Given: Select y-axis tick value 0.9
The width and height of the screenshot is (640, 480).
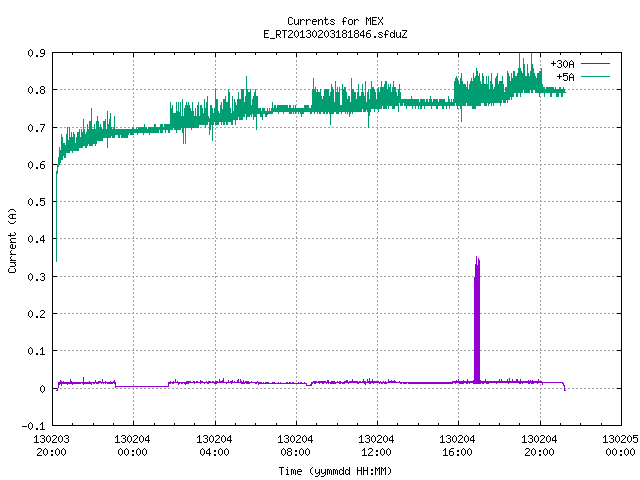Looking at the screenshot, I should coord(36,53).
